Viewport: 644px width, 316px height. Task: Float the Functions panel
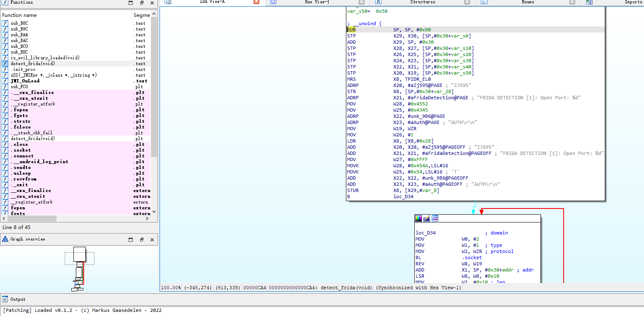pos(141,3)
